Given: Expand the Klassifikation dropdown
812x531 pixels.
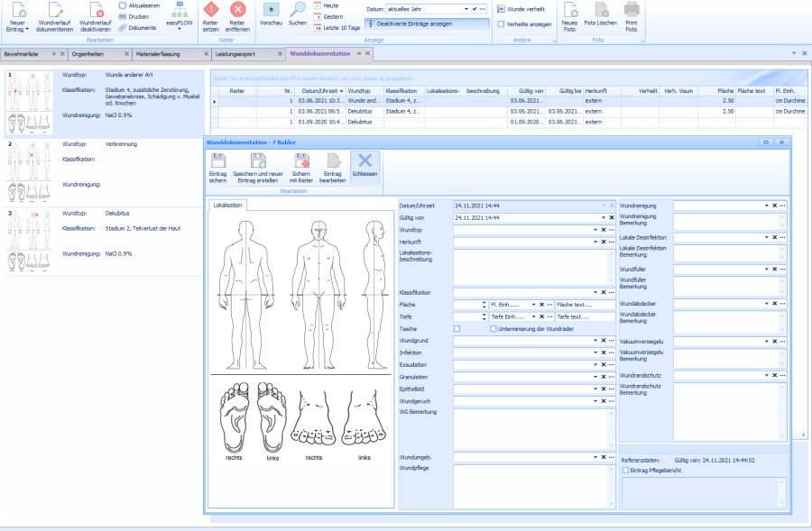Looking at the screenshot, I should click(x=596, y=293).
